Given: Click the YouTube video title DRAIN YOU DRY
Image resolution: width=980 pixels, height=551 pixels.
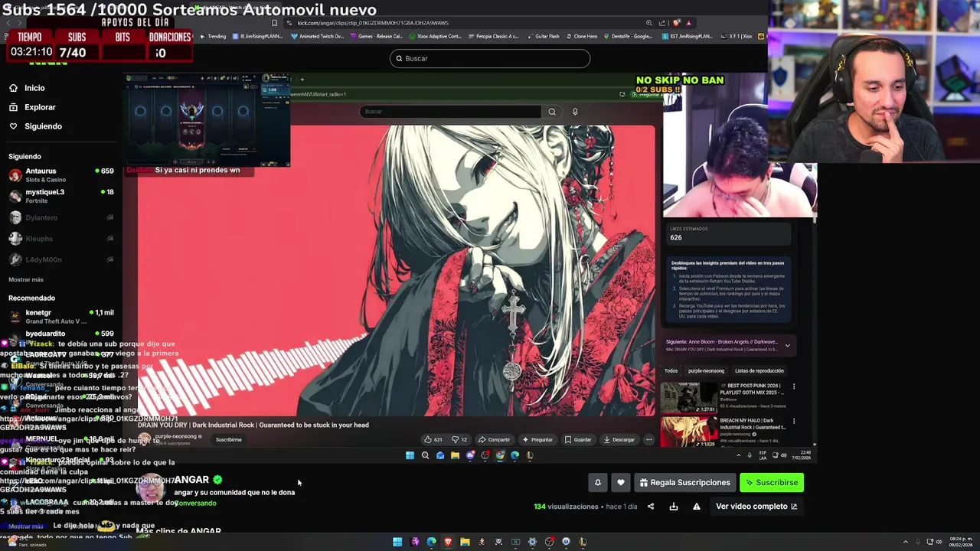Looking at the screenshot, I should coord(253,425).
